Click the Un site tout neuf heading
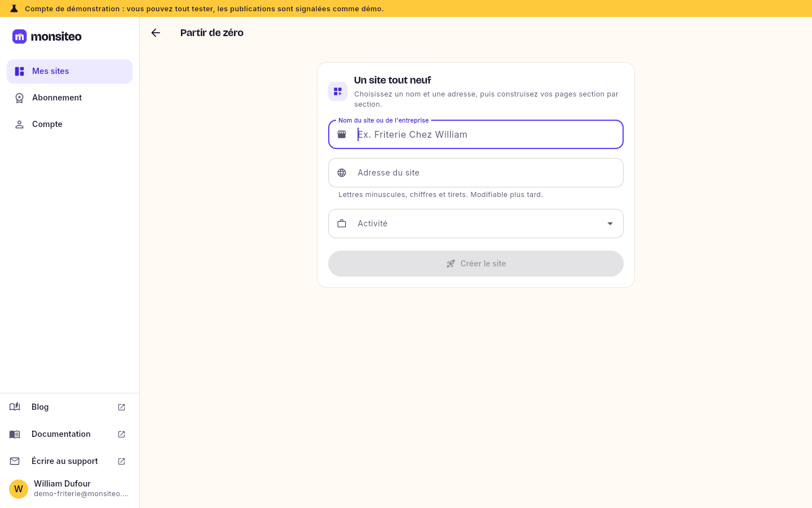 click(392, 80)
